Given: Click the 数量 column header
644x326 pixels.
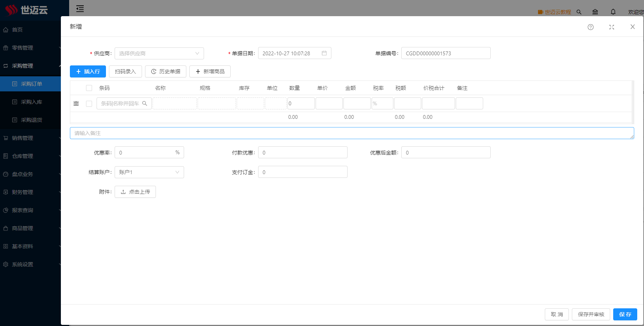Looking at the screenshot, I should click(295, 88).
